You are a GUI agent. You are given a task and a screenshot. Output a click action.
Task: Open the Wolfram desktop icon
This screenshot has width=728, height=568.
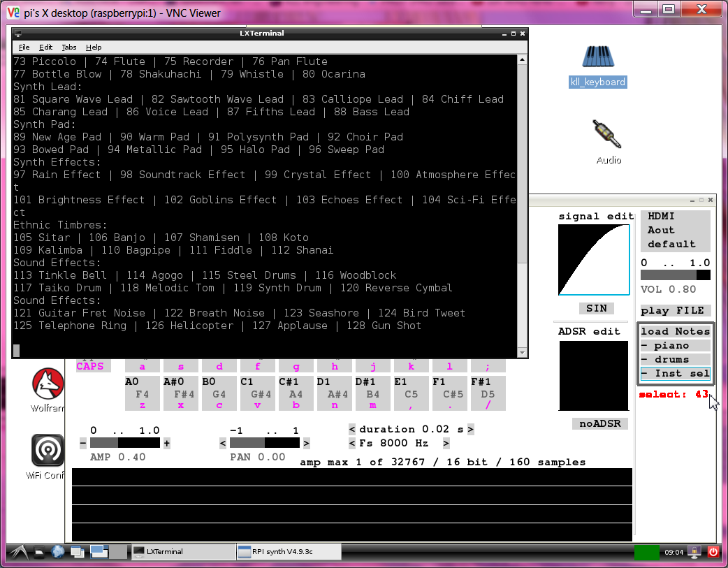(48, 385)
